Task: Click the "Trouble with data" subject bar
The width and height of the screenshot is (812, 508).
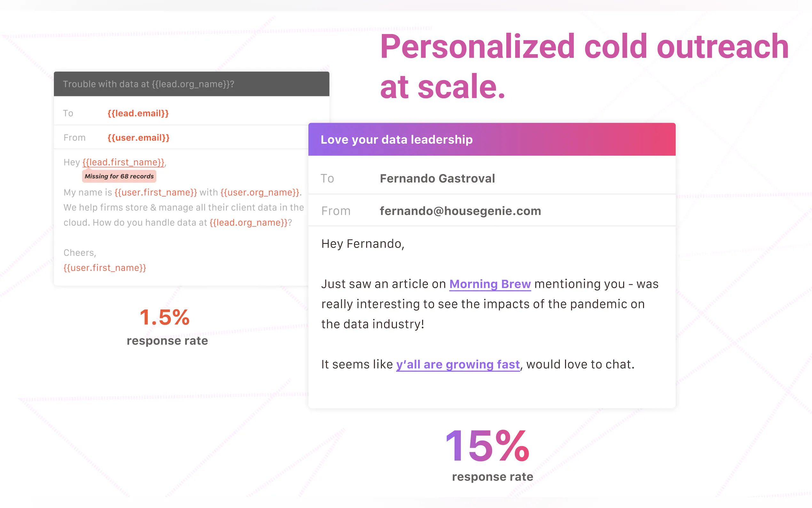Action: coord(191,84)
